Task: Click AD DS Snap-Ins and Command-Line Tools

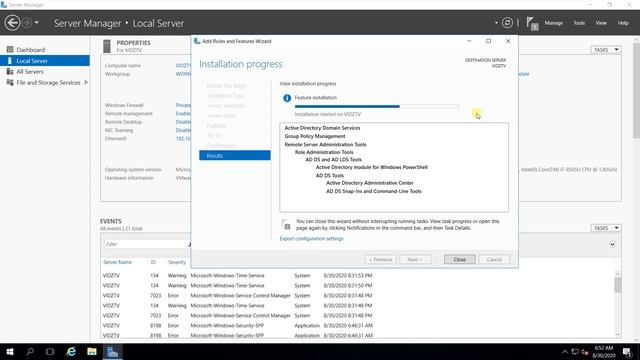Action: pyautogui.click(x=374, y=191)
